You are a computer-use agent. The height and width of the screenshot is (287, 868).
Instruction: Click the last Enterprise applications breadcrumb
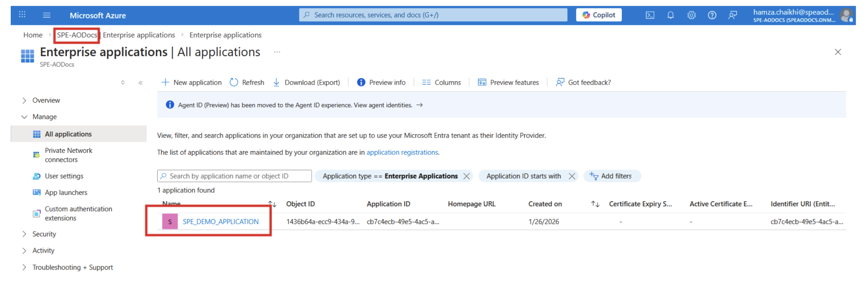[x=225, y=35]
